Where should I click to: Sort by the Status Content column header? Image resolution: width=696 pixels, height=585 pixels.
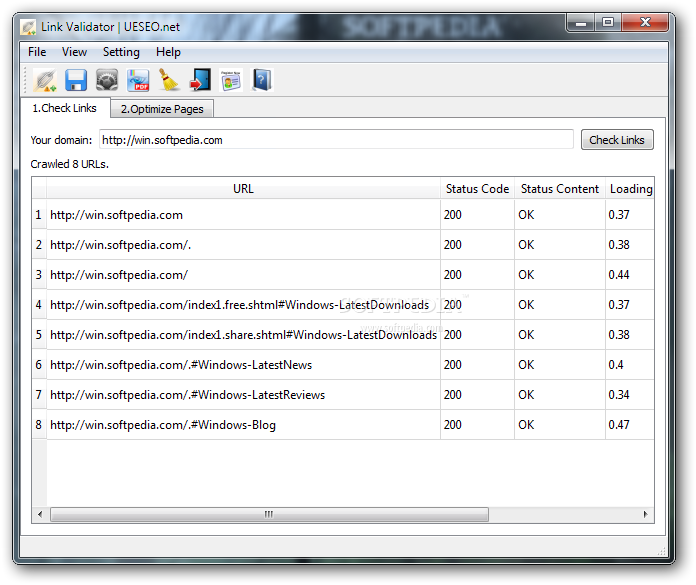560,189
